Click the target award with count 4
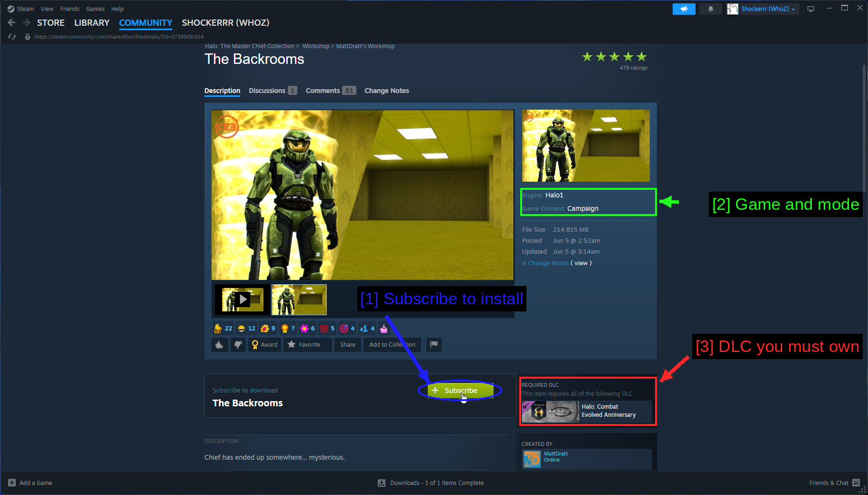 (347, 329)
